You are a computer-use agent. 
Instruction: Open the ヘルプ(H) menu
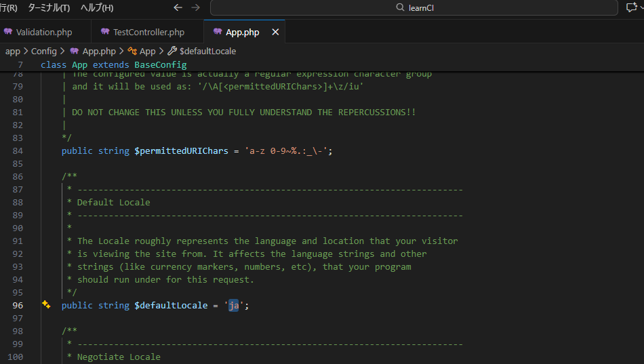point(97,7)
